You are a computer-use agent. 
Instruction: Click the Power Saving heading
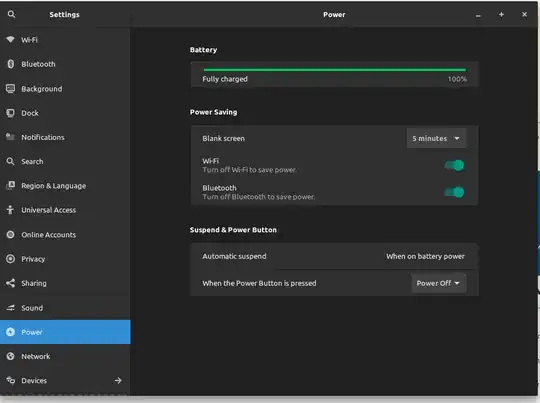click(214, 112)
